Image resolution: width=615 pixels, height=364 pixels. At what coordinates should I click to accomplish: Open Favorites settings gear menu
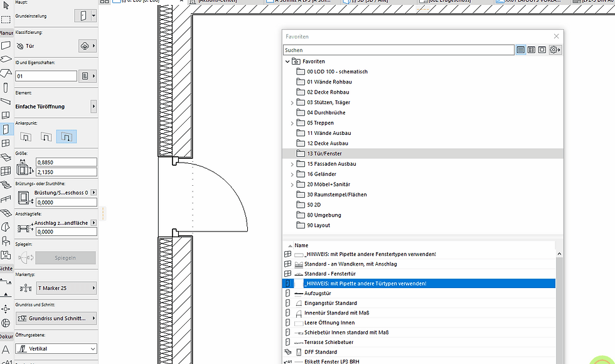(x=555, y=50)
